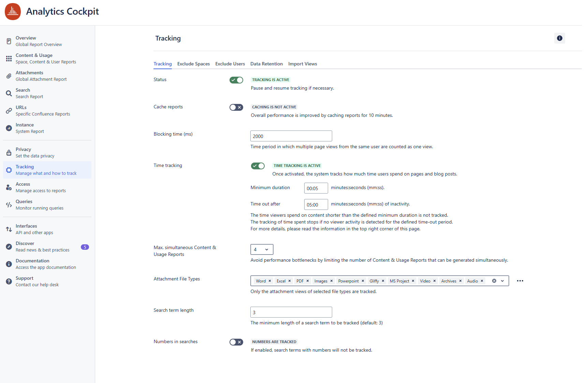Click the Support question mark icon
This screenshot has width=588, height=383.
tap(9, 281)
